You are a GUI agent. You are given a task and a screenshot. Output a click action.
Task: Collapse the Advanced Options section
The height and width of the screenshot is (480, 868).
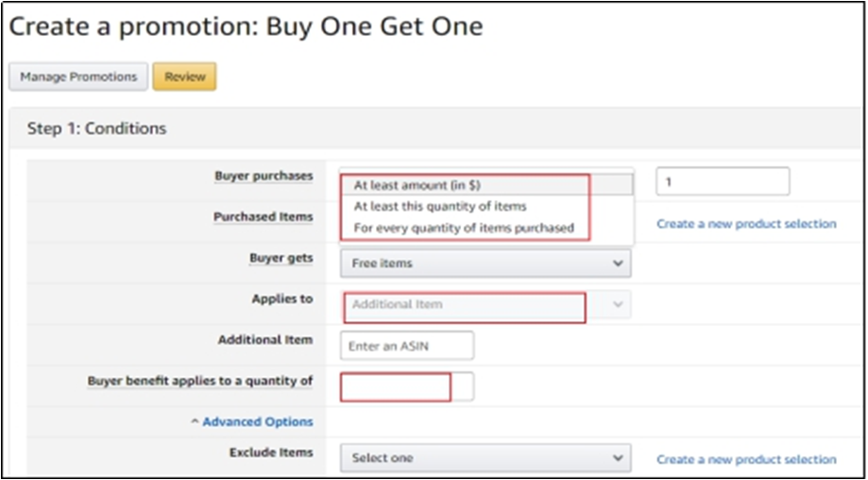click(x=252, y=421)
